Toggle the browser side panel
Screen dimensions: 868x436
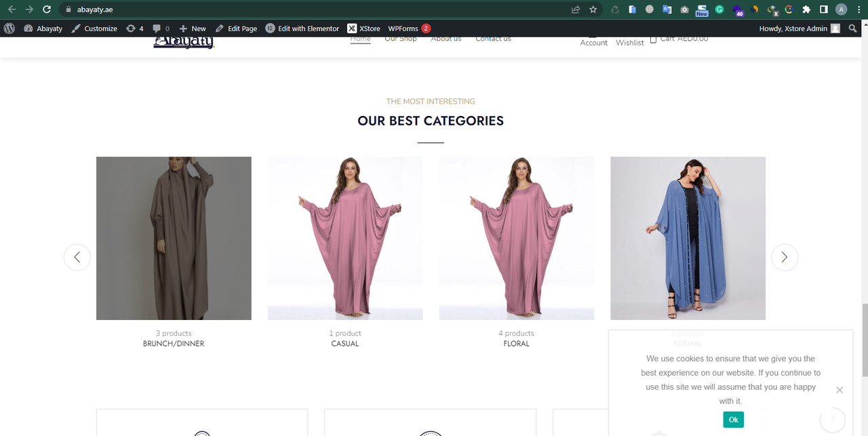(x=823, y=9)
